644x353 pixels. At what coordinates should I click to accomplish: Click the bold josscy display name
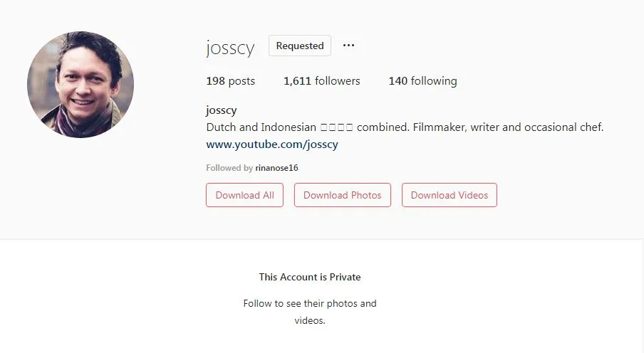[x=222, y=110]
